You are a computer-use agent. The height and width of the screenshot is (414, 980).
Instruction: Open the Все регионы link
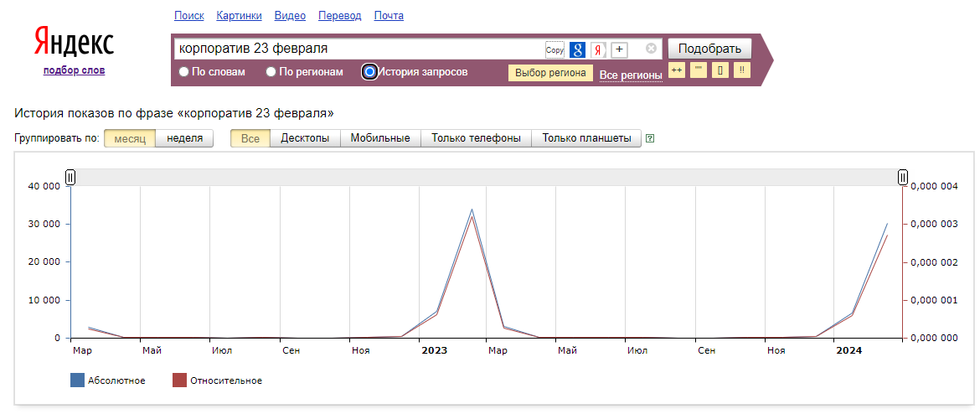(631, 75)
